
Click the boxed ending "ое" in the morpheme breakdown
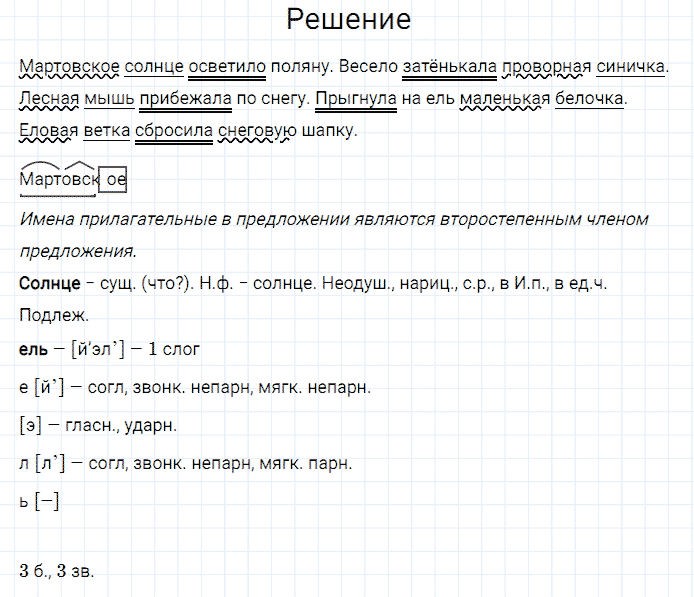(114, 180)
